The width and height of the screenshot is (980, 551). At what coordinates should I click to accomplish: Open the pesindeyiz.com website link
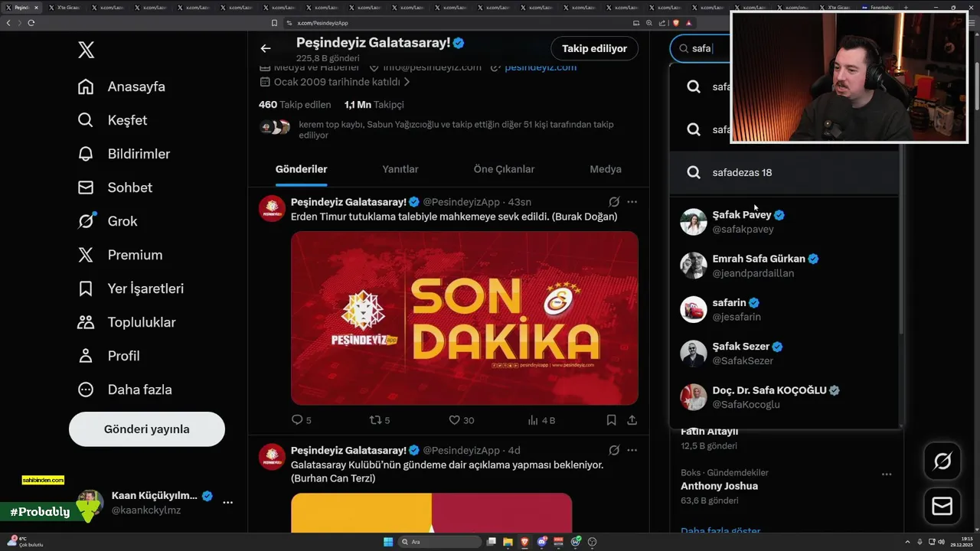tap(541, 67)
